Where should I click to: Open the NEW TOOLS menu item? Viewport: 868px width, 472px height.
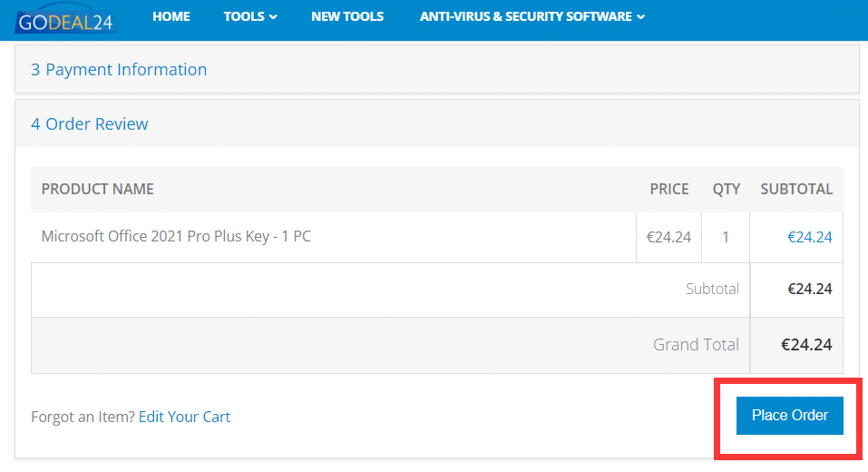point(347,16)
